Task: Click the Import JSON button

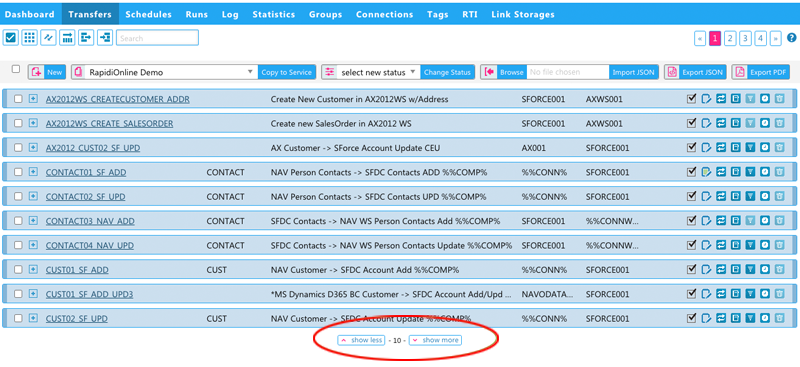Action: [x=634, y=72]
